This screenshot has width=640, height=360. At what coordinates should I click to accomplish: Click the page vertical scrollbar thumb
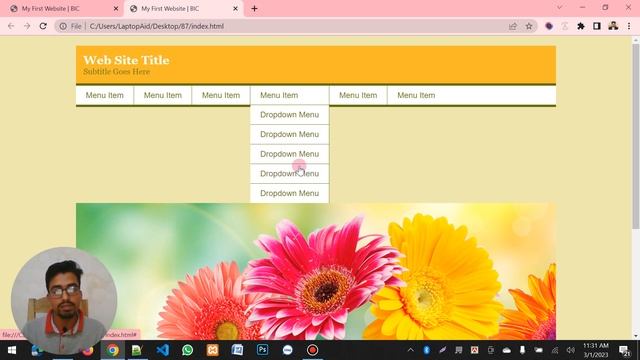tap(636, 136)
